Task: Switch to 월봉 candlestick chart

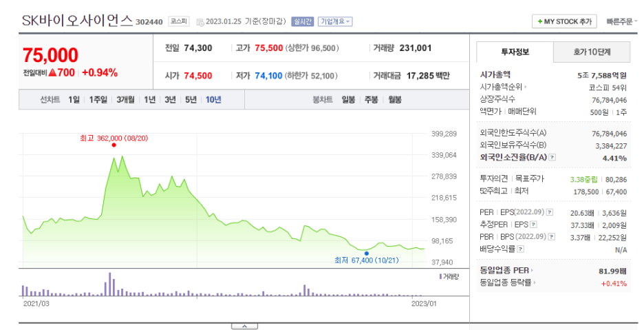Action: (395, 100)
